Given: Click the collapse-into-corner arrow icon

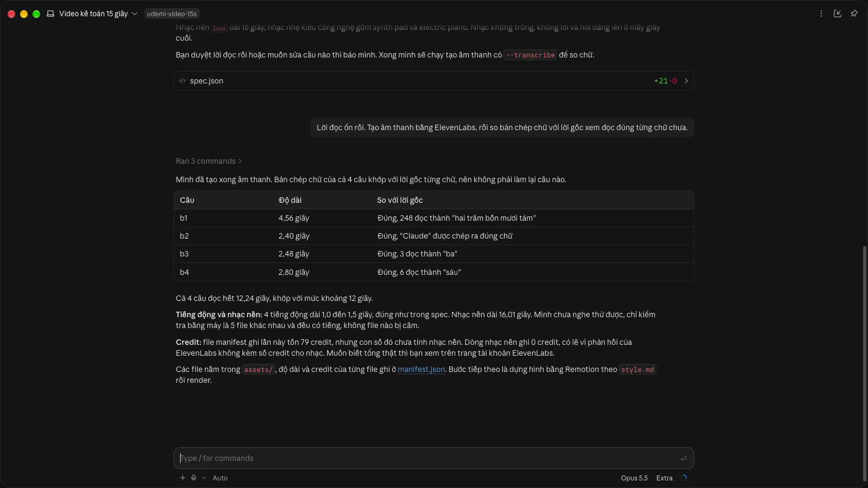Looking at the screenshot, I should 838,14.
